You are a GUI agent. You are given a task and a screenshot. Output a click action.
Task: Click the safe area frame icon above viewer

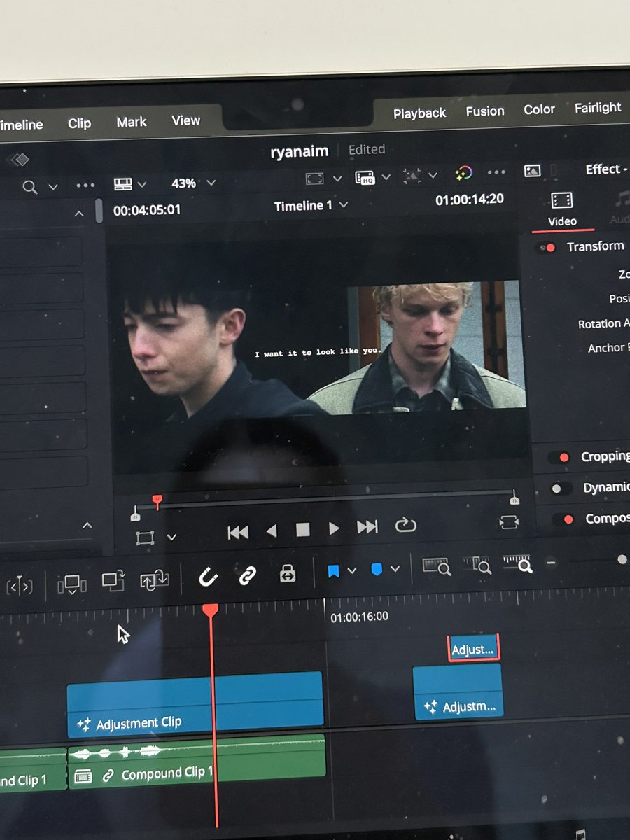coord(315,179)
